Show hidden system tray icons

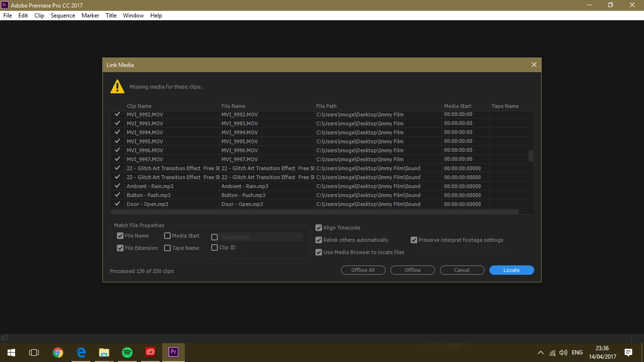[540, 353]
